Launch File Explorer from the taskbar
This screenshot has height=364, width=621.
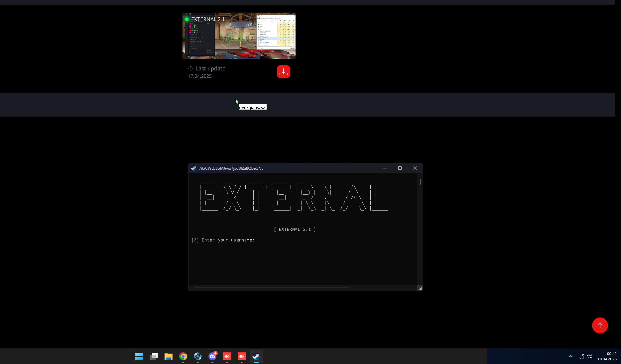point(169,356)
